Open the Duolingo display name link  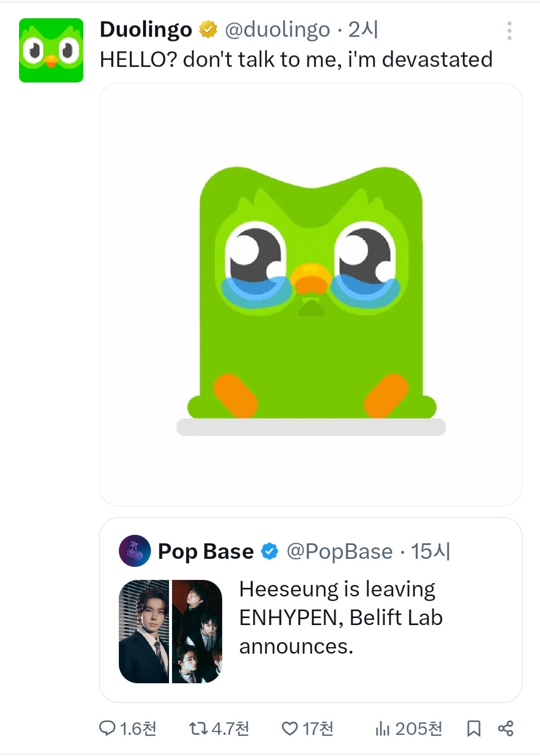pos(146,30)
